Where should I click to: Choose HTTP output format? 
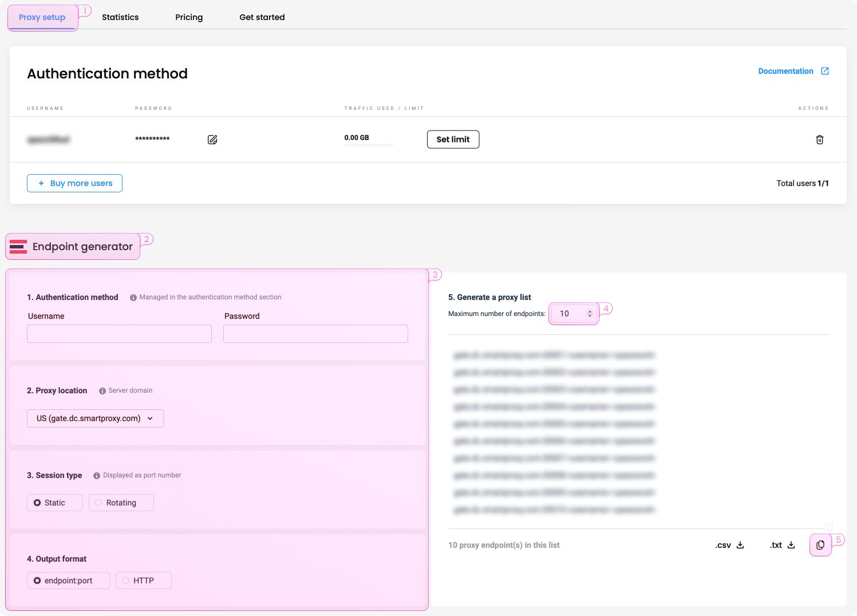[x=144, y=581]
